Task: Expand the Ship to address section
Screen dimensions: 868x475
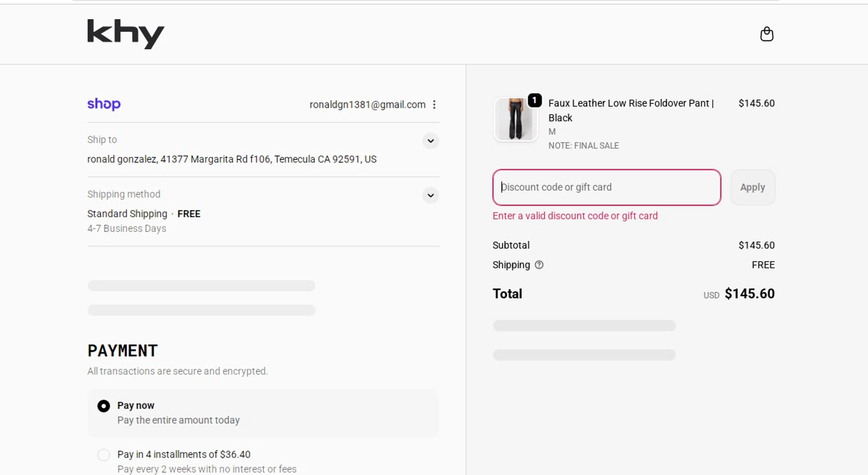Action: coord(431,141)
